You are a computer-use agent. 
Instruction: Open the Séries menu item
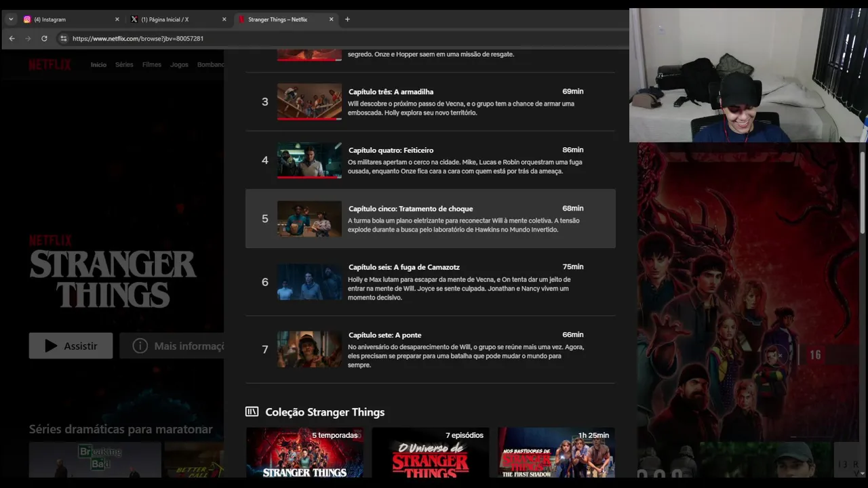pos(124,64)
